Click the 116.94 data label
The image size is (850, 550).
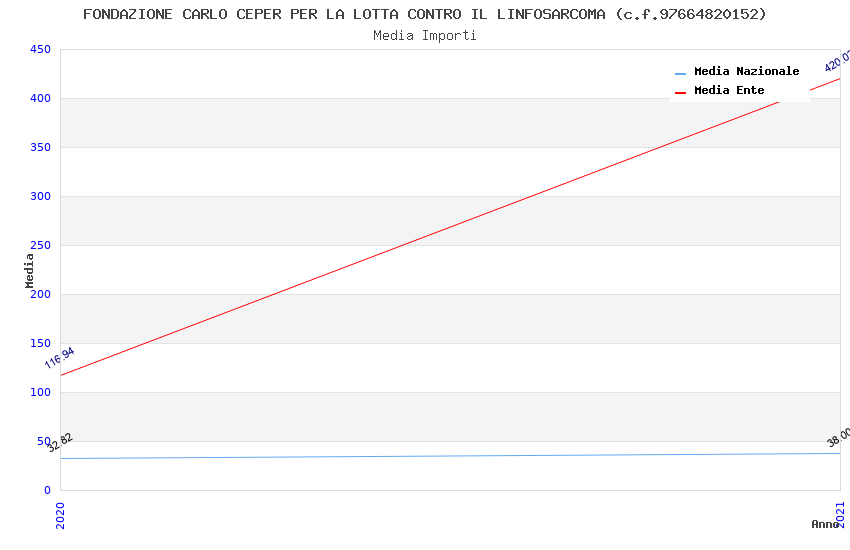click(59, 358)
